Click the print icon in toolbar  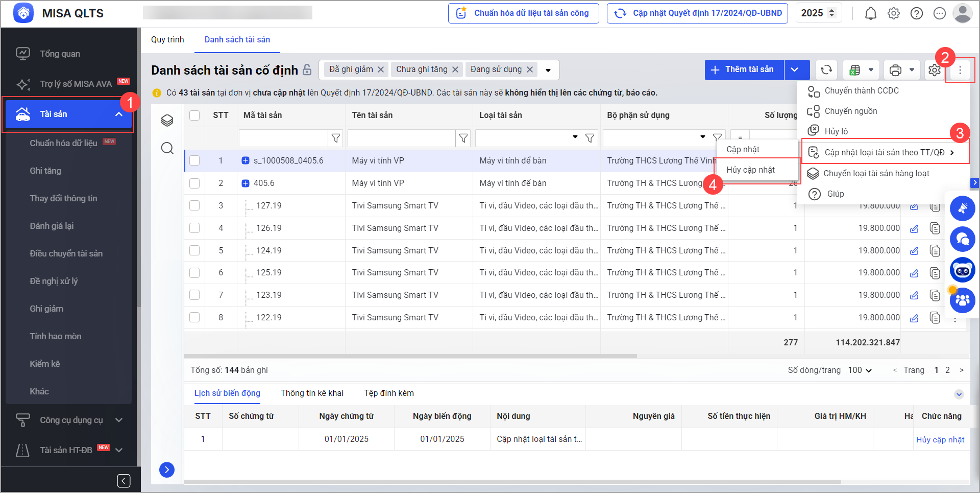coord(895,70)
